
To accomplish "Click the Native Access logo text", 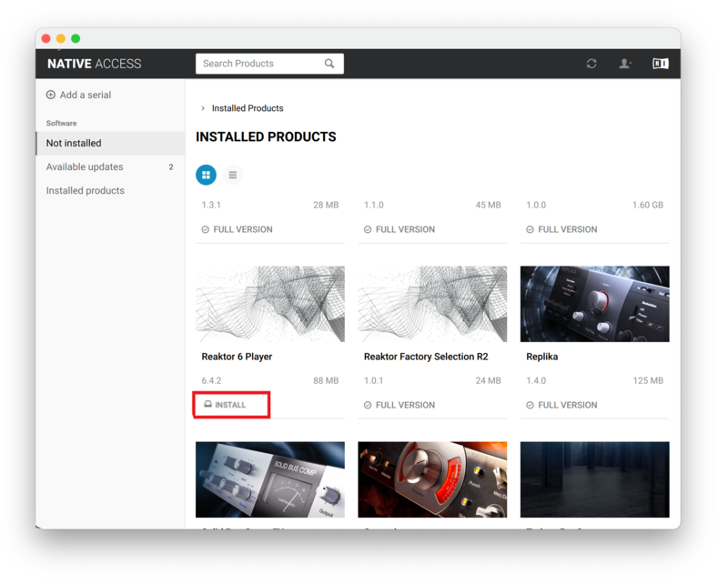I will [95, 64].
